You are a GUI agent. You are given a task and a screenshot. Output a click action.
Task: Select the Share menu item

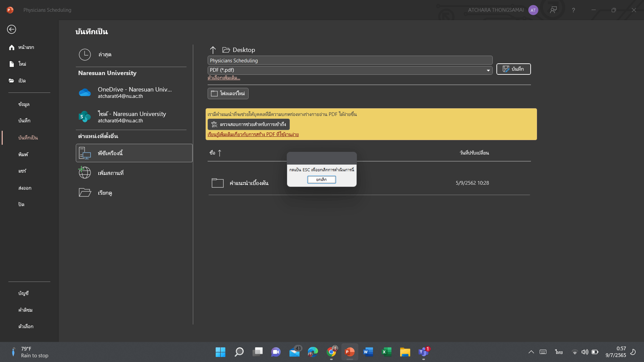coord(22,171)
